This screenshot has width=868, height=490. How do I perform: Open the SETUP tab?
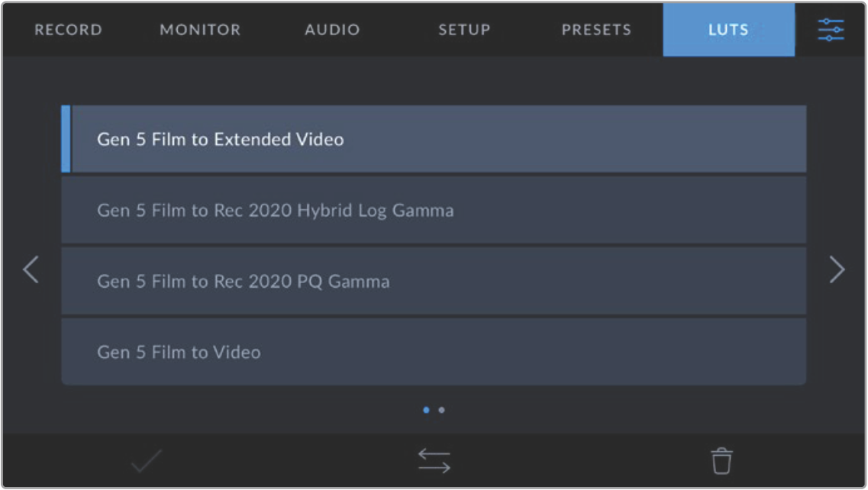point(464,31)
